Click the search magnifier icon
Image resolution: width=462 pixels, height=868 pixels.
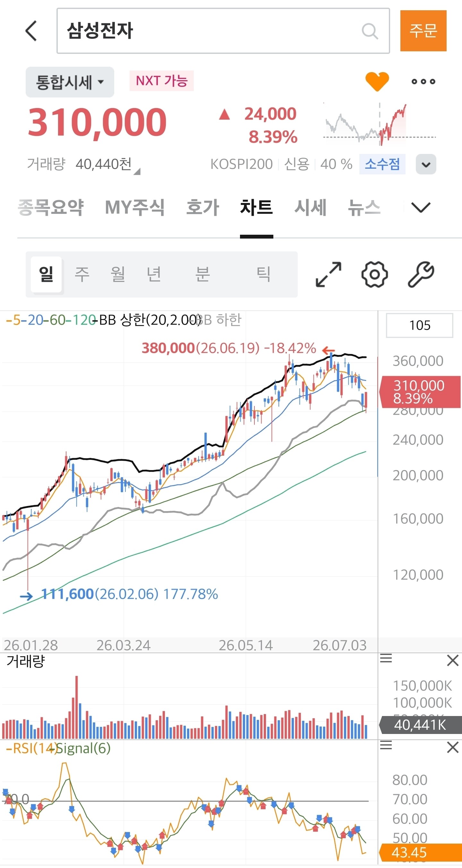click(370, 31)
